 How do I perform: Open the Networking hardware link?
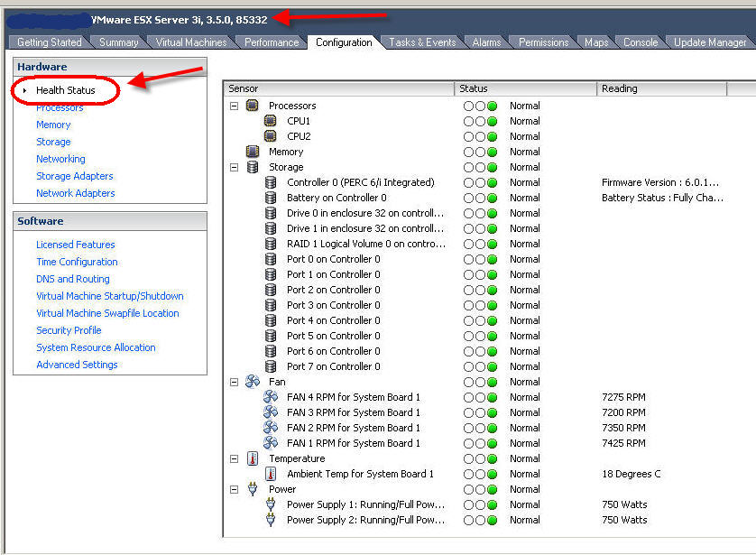[60, 159]
